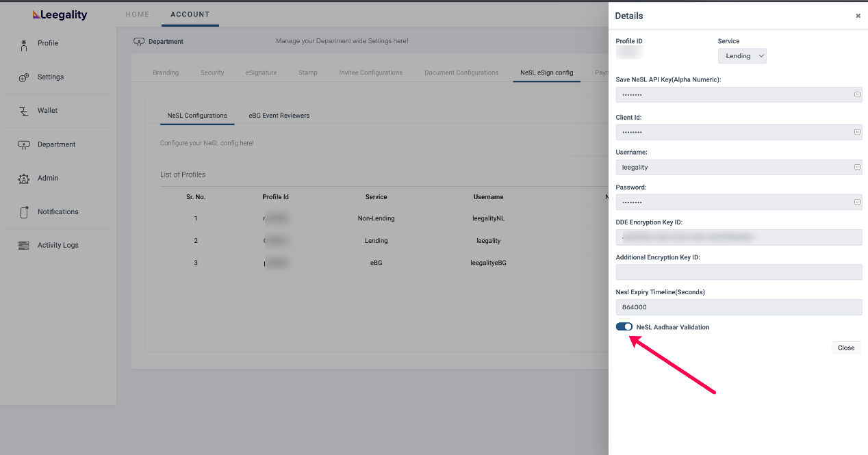Click the leegalityNL username cell
The height and width of the screenshot is (455, 868).
(x=489, y=218)
